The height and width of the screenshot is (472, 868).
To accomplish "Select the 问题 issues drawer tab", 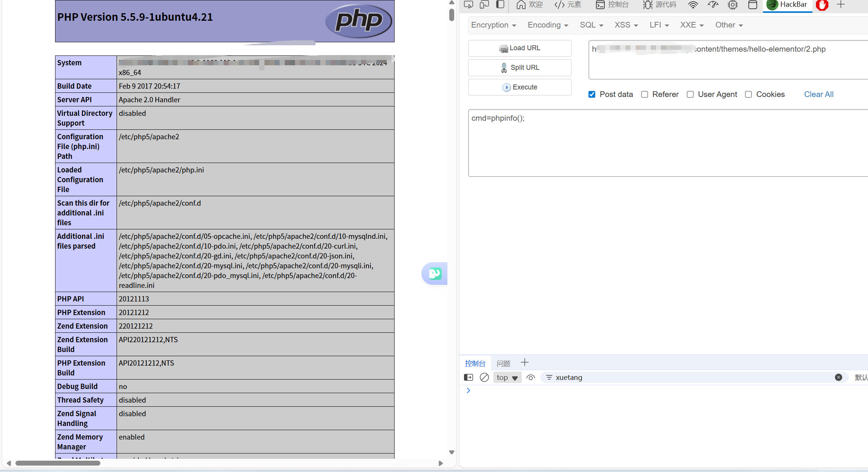I will point(503,363).
